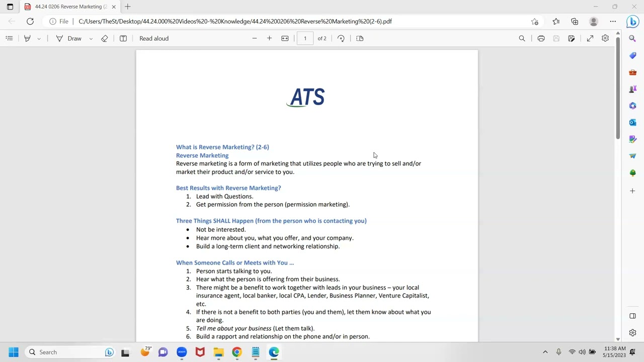
Task: Open PDF toolbar settings gear
Action: [x=605, y=38]
